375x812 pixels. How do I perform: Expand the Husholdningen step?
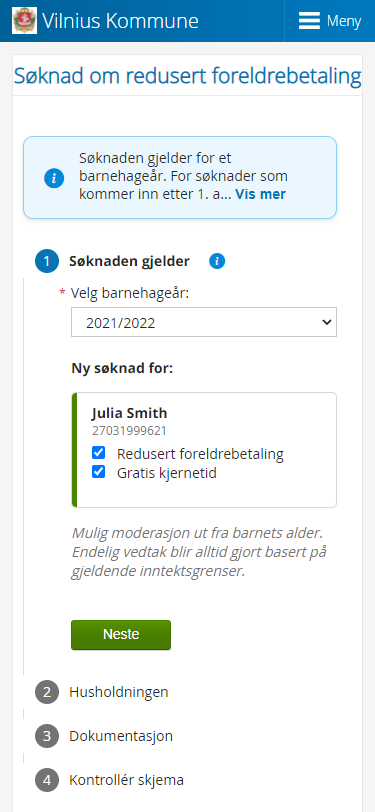[x=119, y=692]
